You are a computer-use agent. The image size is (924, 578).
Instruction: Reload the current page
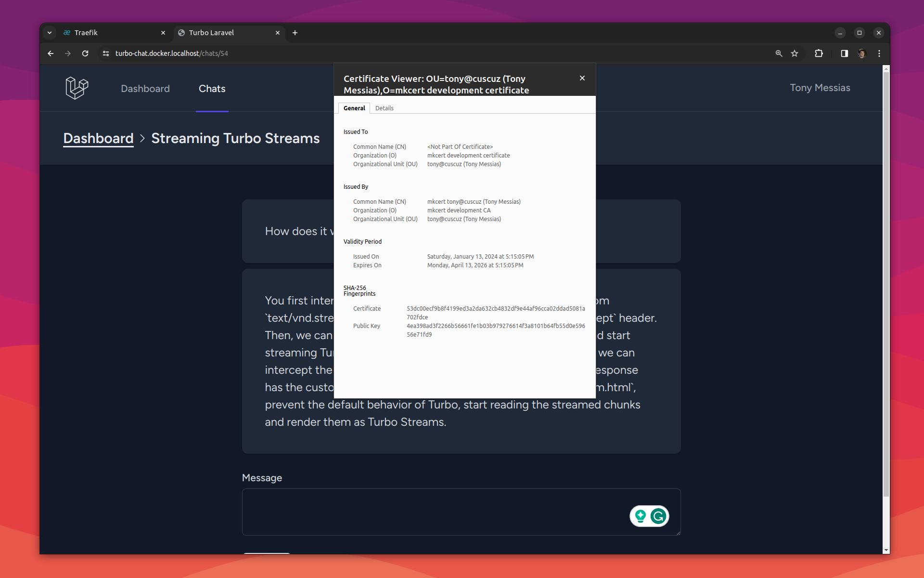(x=85, y=53)
